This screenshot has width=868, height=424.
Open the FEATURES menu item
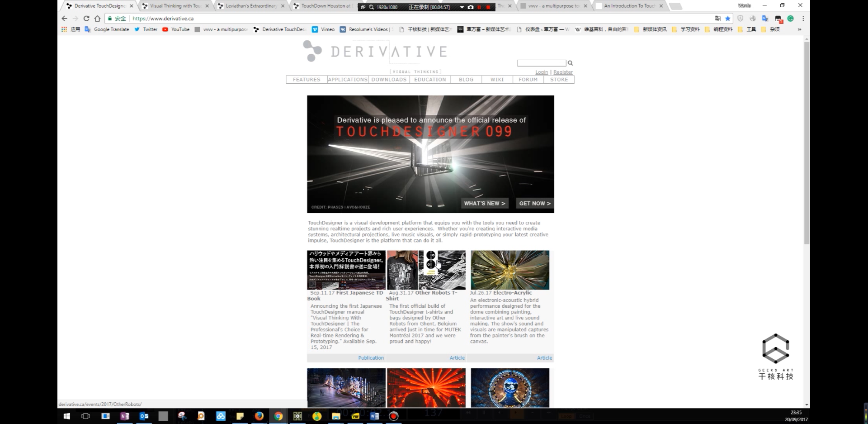(x=307, y=80)
